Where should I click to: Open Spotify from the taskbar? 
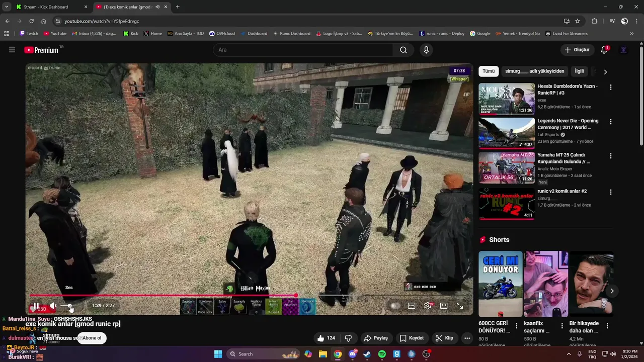tap(382, 354)
